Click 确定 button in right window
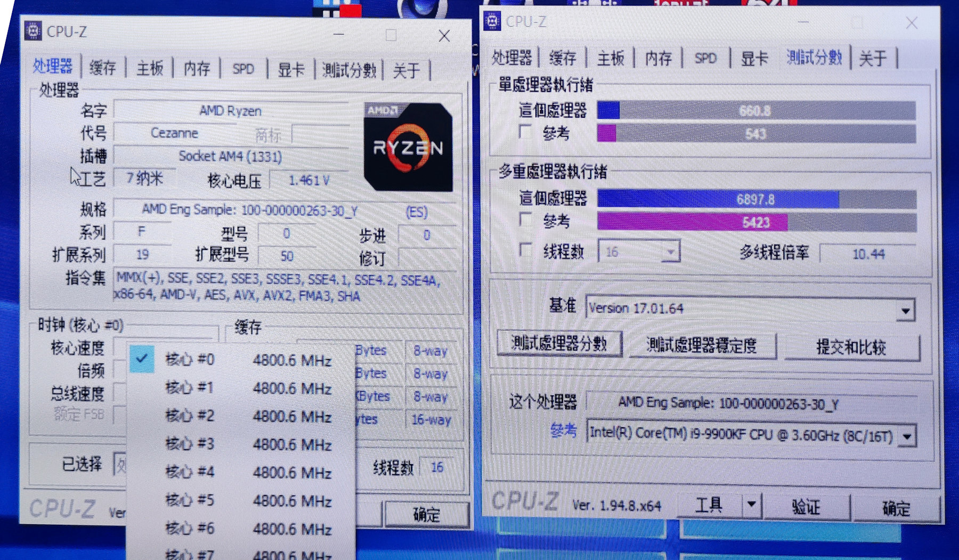The height and width of the screenshot is (560, 959). (x=896, y=508)
